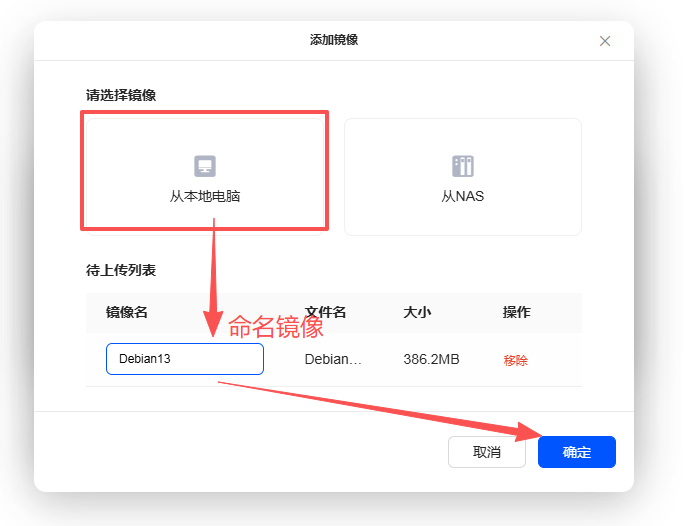This screenshot has height=526, width=686.
Task: Select the 从本地电脑 text label
Action: point(204,196)
